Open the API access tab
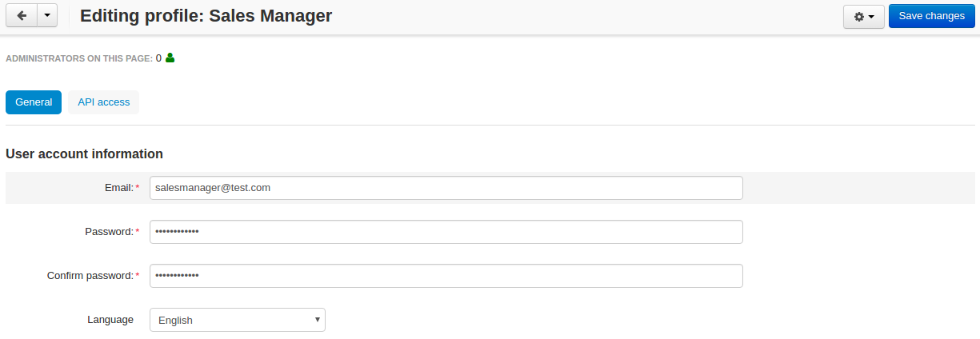The image size is (980, 339). (104, 102)
